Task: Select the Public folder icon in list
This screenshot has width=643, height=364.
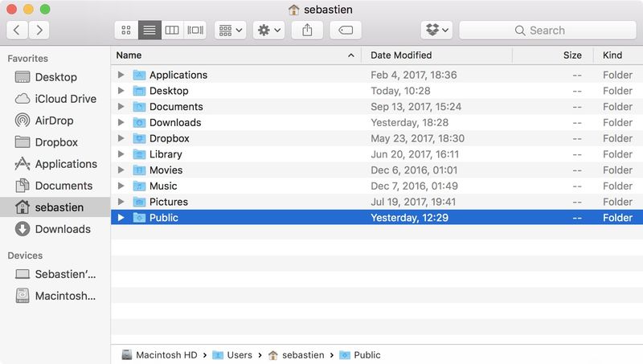Action: [x=139, y=218]
